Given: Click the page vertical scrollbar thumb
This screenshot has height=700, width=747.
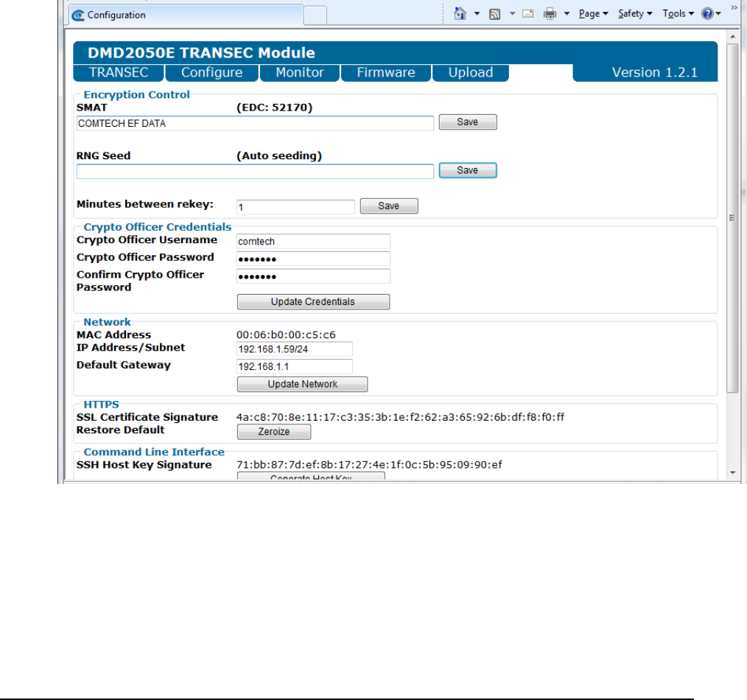Looking at the screenshot, I should pyautogui.click(x=732, y=217).
